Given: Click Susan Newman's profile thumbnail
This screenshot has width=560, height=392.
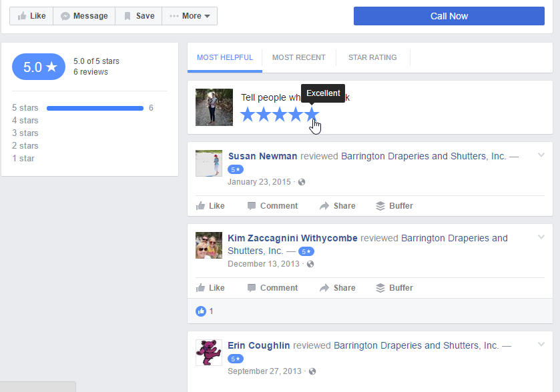Looking at the screenshot, I should pyautogui.click(x=209, y=163).
